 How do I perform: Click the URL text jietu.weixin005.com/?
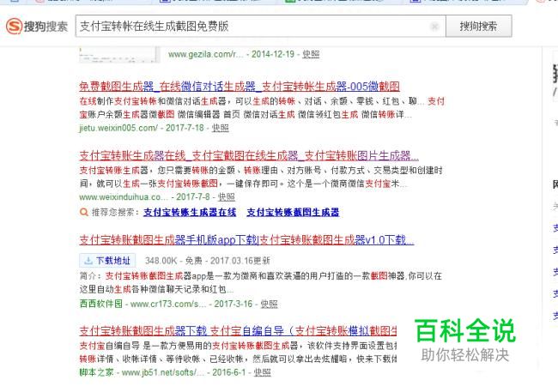tap(118, 128)
